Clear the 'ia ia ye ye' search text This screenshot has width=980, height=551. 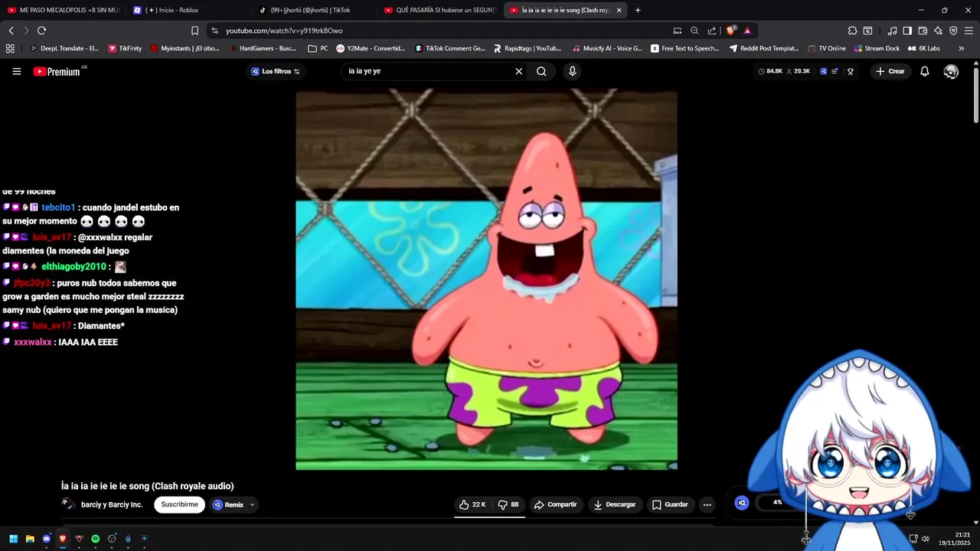tap(518, 71)
